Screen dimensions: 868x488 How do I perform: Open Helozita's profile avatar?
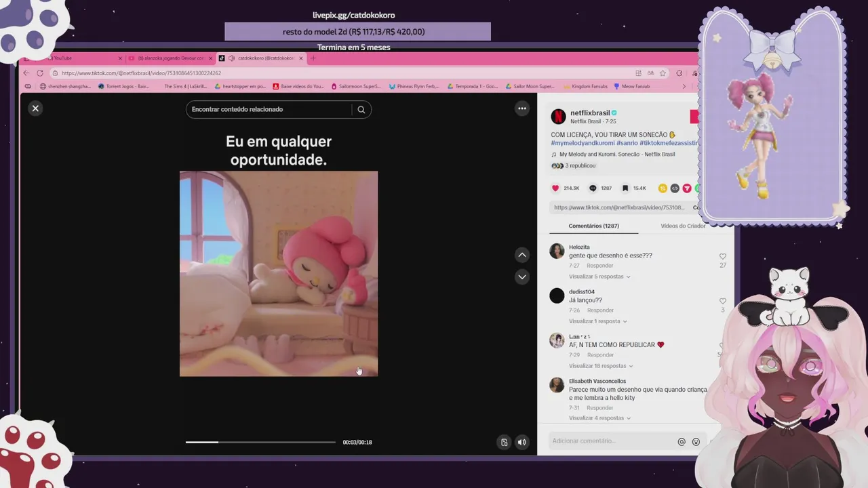[x=557, y=251]
